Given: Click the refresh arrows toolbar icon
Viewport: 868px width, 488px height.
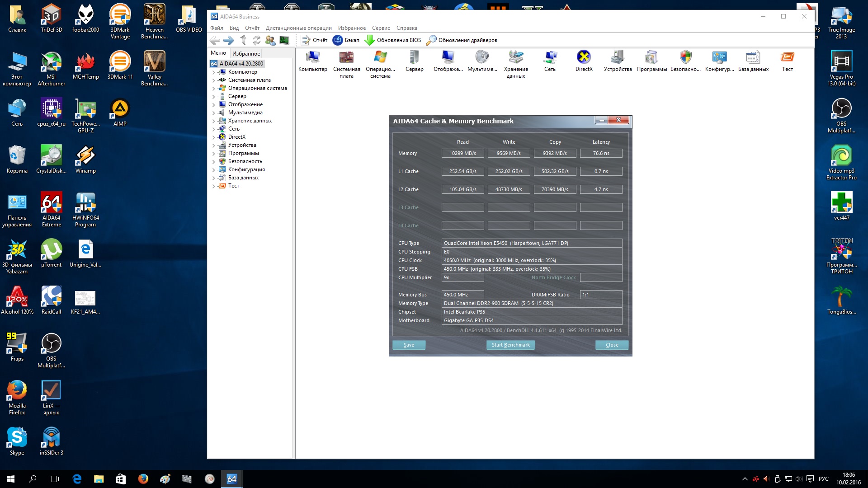Looking at the screenshot, I should tap(256, 40).
